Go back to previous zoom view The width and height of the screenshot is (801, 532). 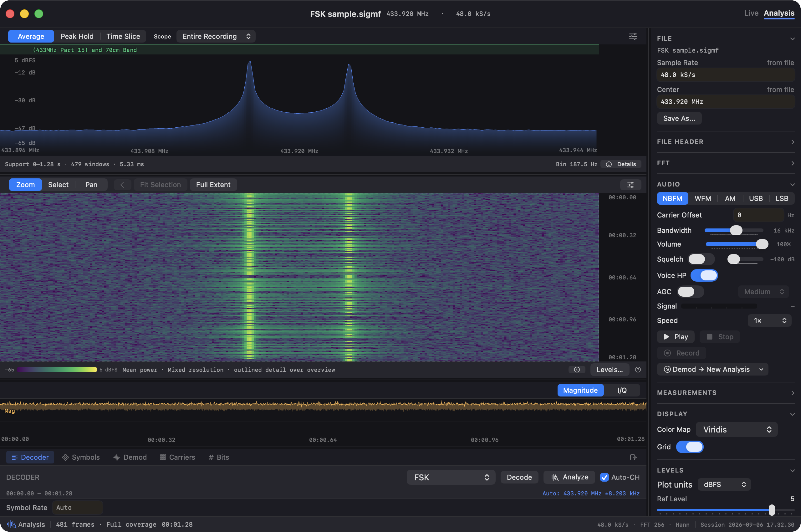point(122,185)
